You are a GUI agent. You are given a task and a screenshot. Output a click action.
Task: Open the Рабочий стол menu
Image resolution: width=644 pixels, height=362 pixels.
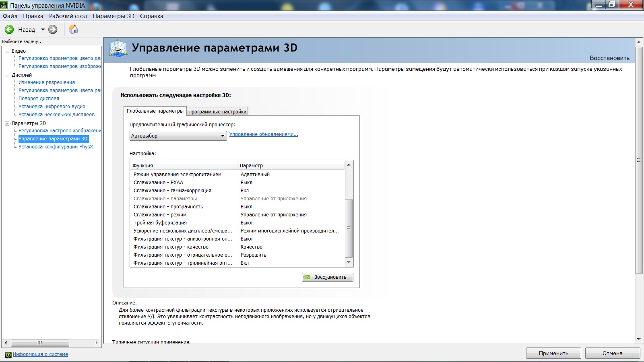coord(68,16)
